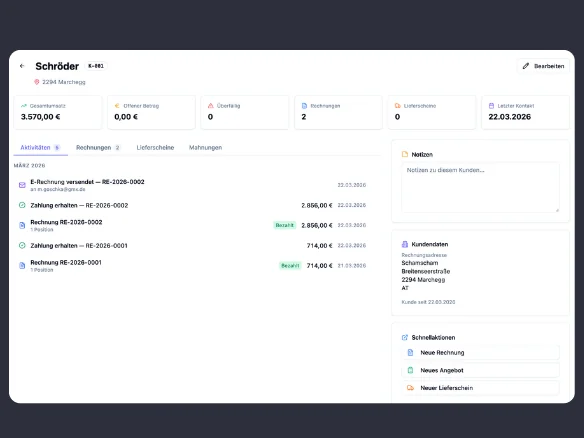Screen dimensions: 584x438
Task: Click the document icon for Rechnung RE-2026-0001
Action: coord(22,266)
